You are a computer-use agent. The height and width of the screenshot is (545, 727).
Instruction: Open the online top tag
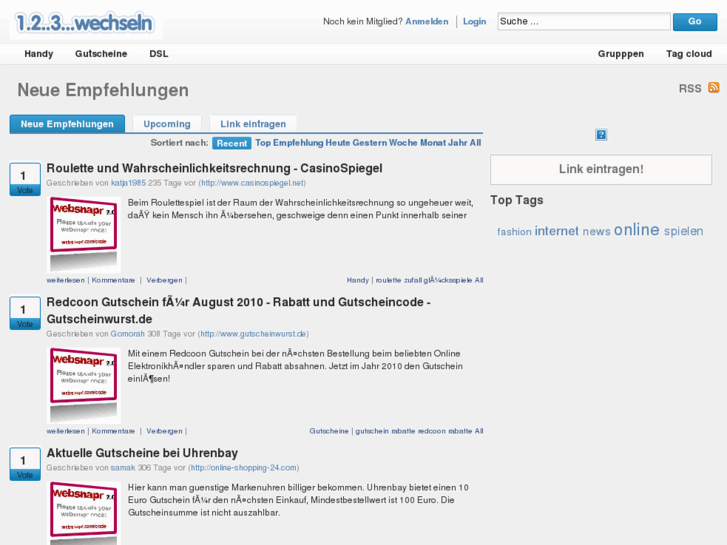pyautogui.click(x=637, y=230)
